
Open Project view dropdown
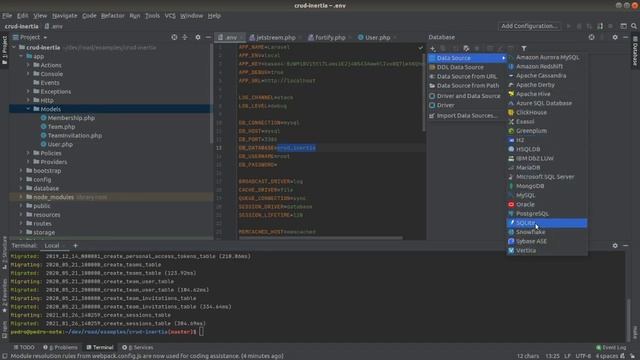click(31, 37)
